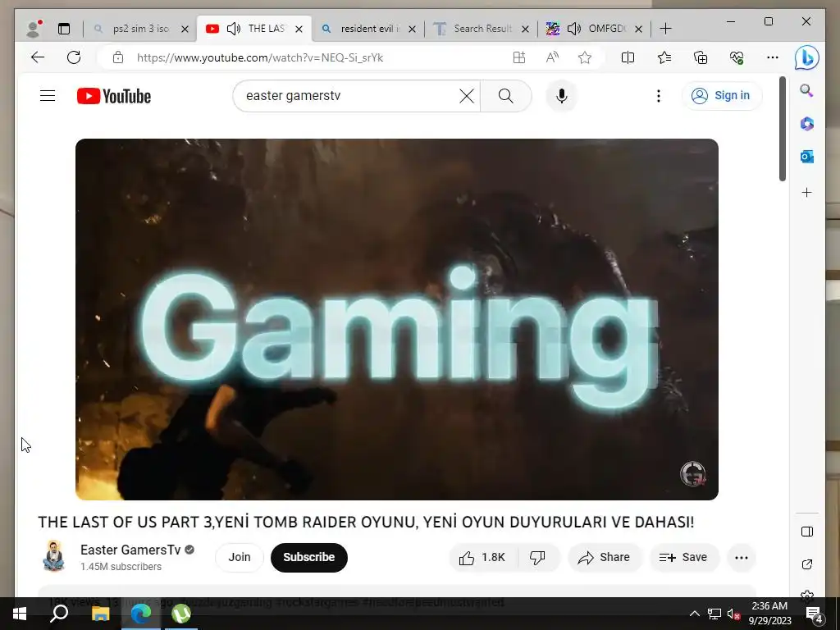Open the Easter GamersTv channel avatar
The image size is (840, 630).
click(53, 557)
